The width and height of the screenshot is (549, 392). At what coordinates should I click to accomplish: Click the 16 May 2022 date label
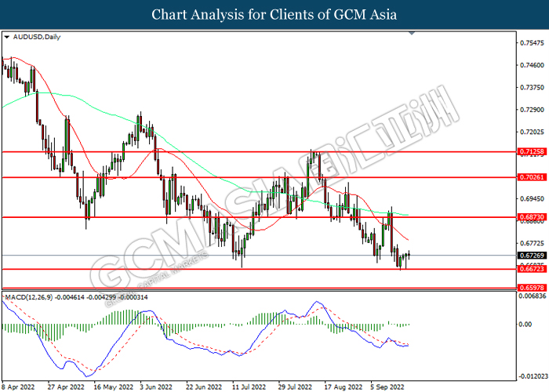click(114, 387)
